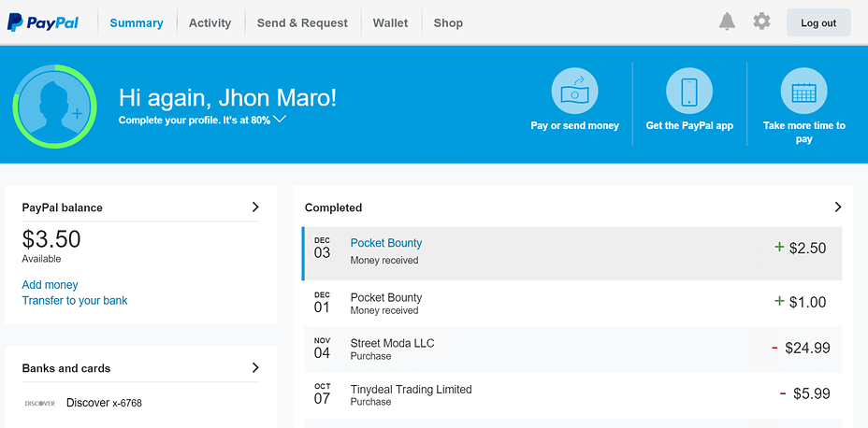Image resolution: width=868 pixels, height=428 pixels.
Task: Click the profile avatar photo placeholder
Action: (x=54, y=107)
